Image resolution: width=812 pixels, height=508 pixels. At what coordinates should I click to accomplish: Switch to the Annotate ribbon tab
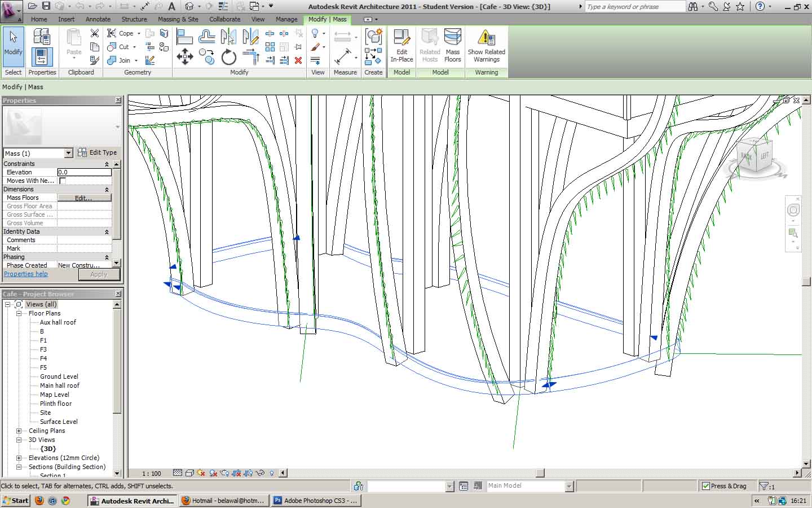98,19
